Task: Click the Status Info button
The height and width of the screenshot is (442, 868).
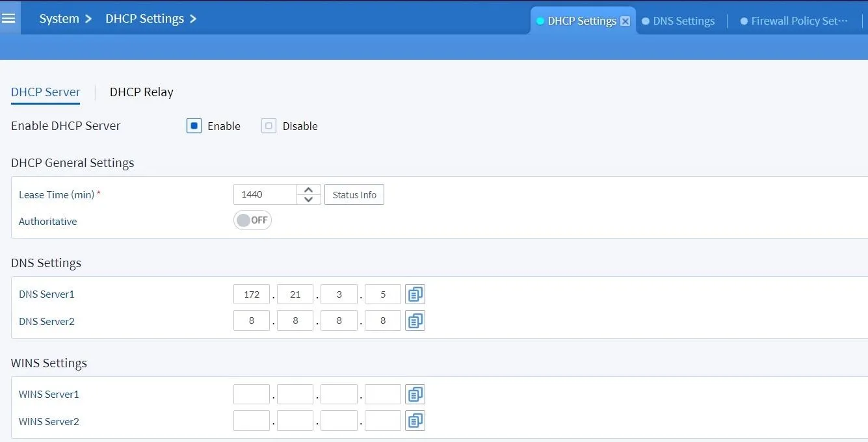Action: (x=354, y=194)
